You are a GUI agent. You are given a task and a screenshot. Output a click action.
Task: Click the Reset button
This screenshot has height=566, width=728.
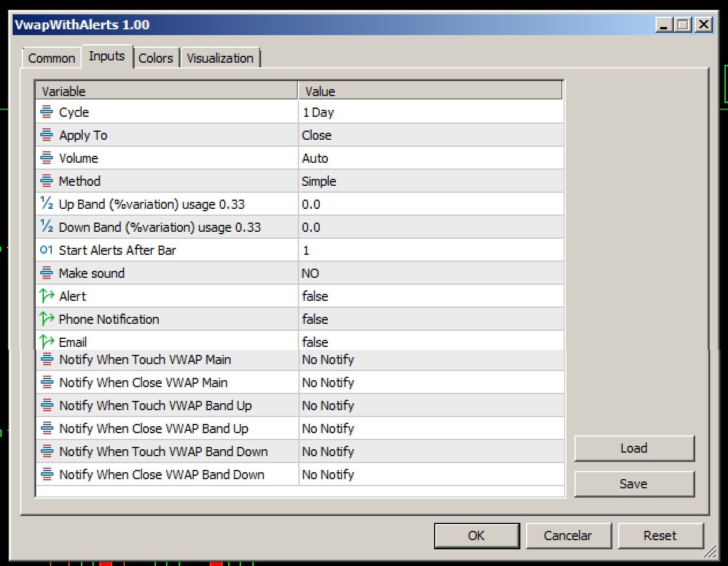tap(661, 535)
